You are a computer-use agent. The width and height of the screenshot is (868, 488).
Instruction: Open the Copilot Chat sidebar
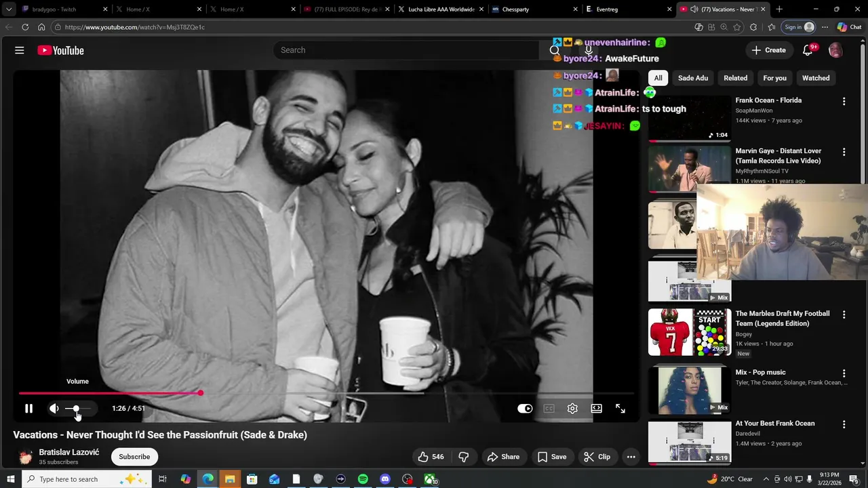point(849,27)
